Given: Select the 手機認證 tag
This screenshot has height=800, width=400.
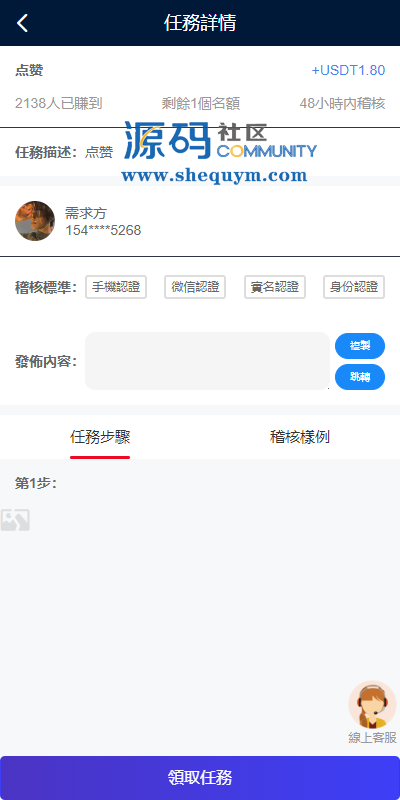Looking at the screenshot, I should pyautogui.click(x=116, y=287).
